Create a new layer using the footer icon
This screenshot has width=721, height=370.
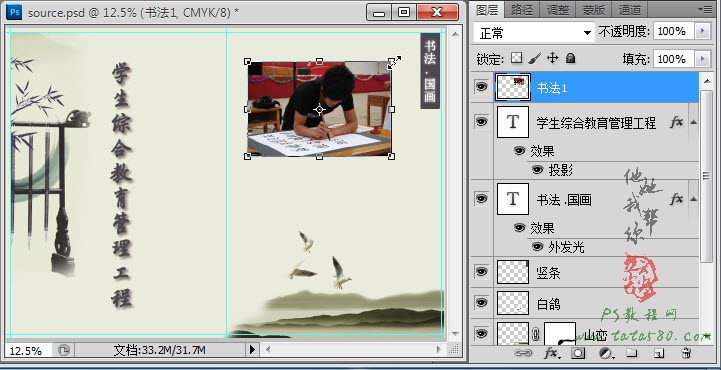(x=659, y=353)
